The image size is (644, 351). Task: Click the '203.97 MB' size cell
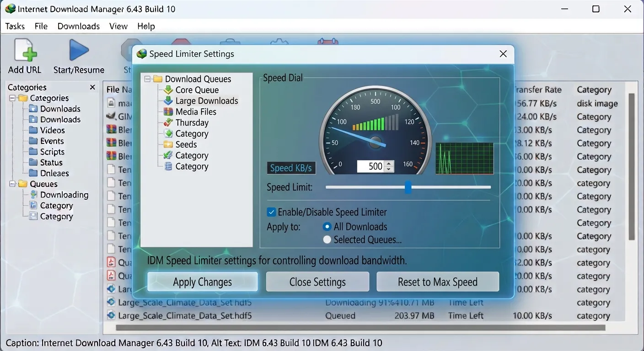(413, 315)
